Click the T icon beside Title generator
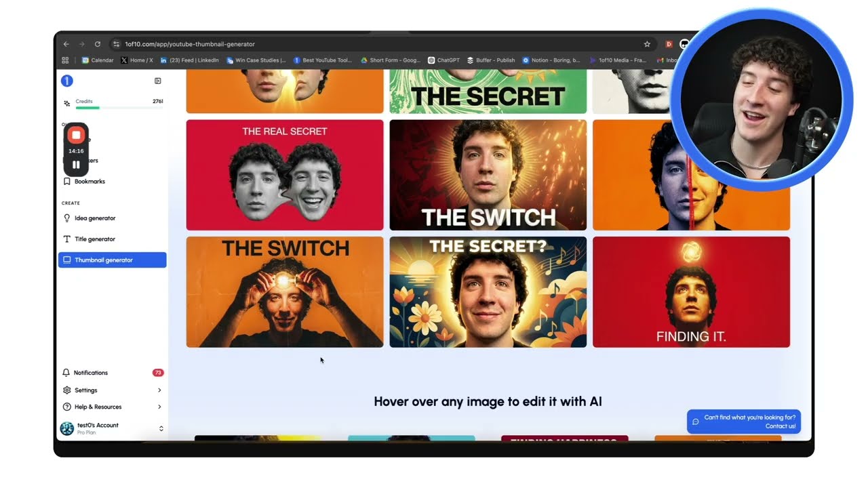Screen dimensions: 868x488 (66, 239)
